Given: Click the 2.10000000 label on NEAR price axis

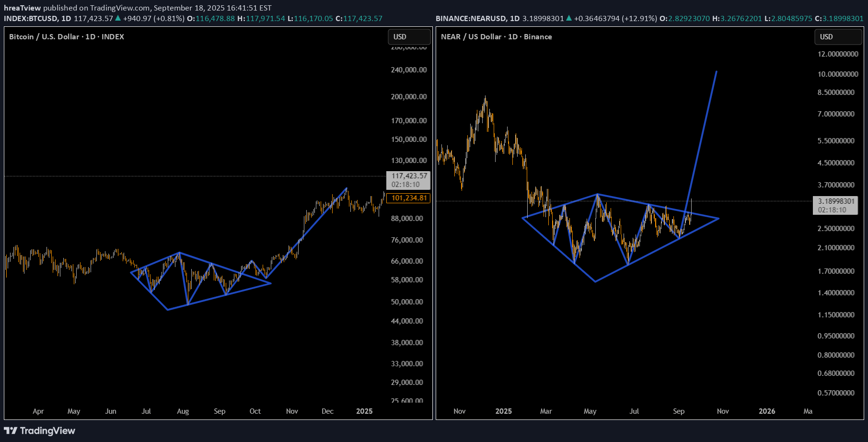Looking at the screenshot, I should [x=836, y=248].
